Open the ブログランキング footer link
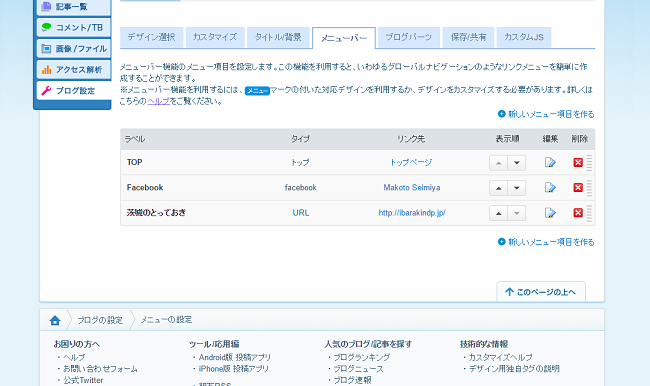Viewport: 650px width, 386px height. [361, 357]
